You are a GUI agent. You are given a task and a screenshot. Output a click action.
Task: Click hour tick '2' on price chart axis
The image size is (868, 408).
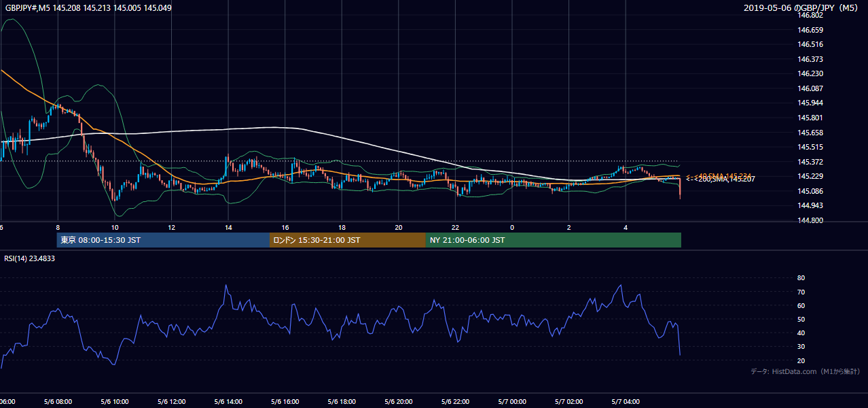569,227
